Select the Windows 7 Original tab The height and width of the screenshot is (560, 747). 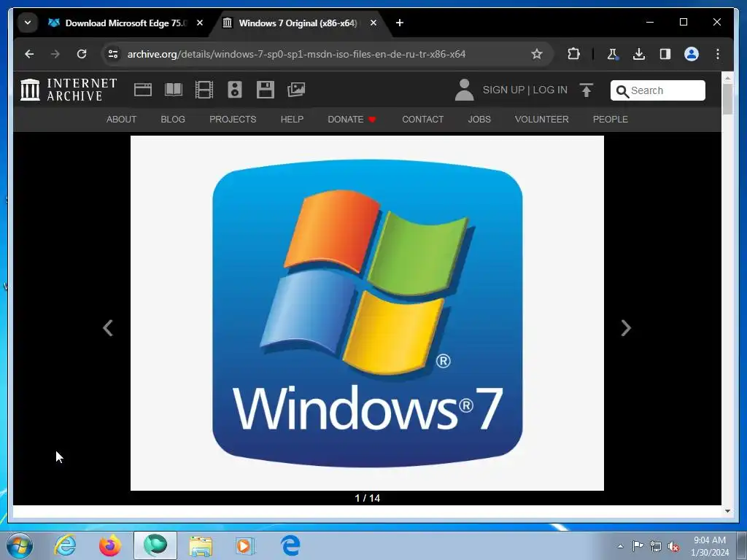click(298, 23)
